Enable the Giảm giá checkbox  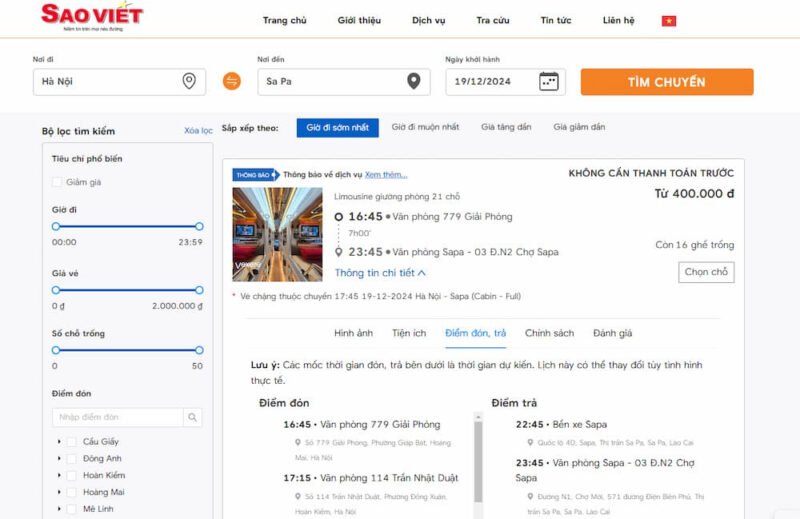pos(57,182)
